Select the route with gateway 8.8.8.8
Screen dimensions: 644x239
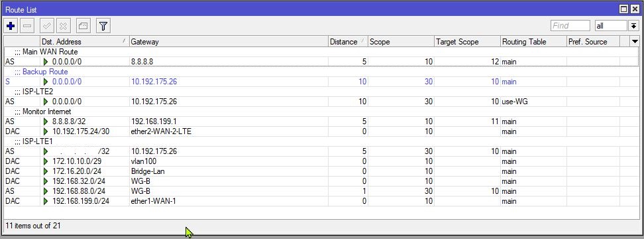[x=321, y=62]
